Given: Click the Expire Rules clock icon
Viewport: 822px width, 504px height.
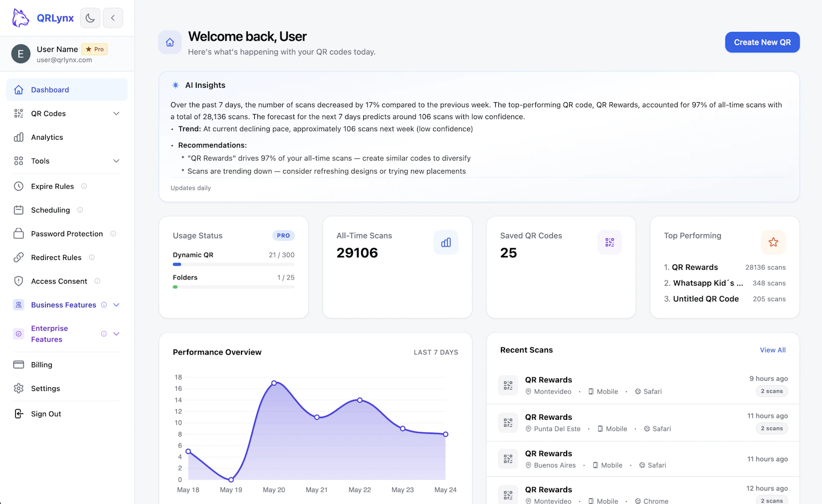Looking at the screenshot, I should pyautogui.click(x=18, y=186).
